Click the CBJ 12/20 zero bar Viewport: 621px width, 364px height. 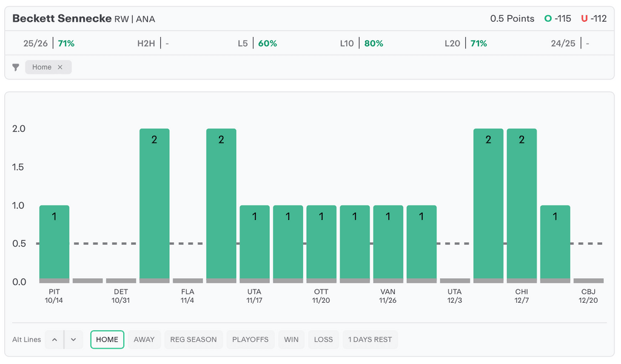[x=588, y=281]
